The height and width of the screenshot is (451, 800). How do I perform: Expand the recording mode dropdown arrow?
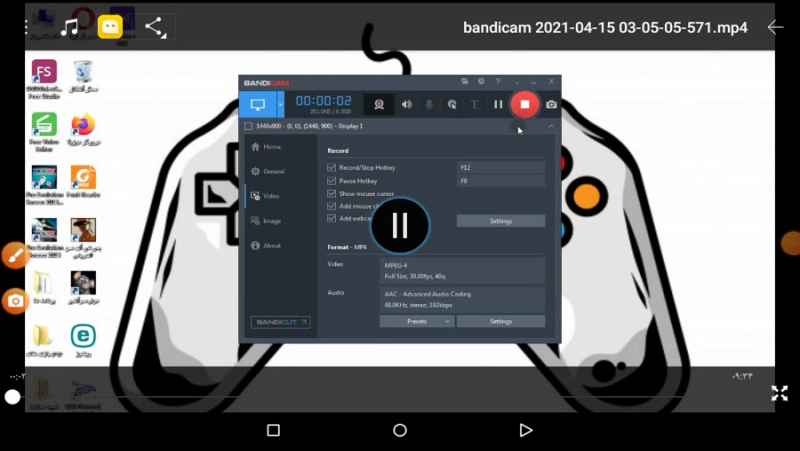click(280, 105)
